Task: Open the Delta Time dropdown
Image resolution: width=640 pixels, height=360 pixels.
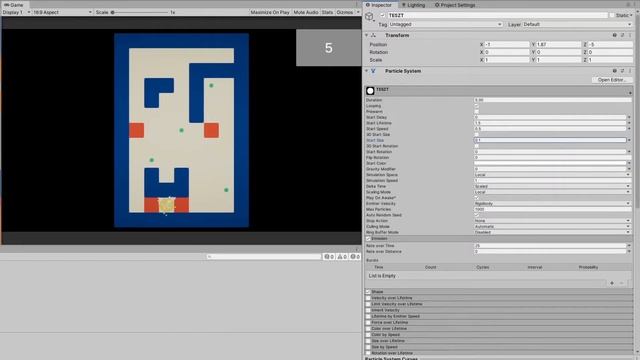Action: pos(553,186)
